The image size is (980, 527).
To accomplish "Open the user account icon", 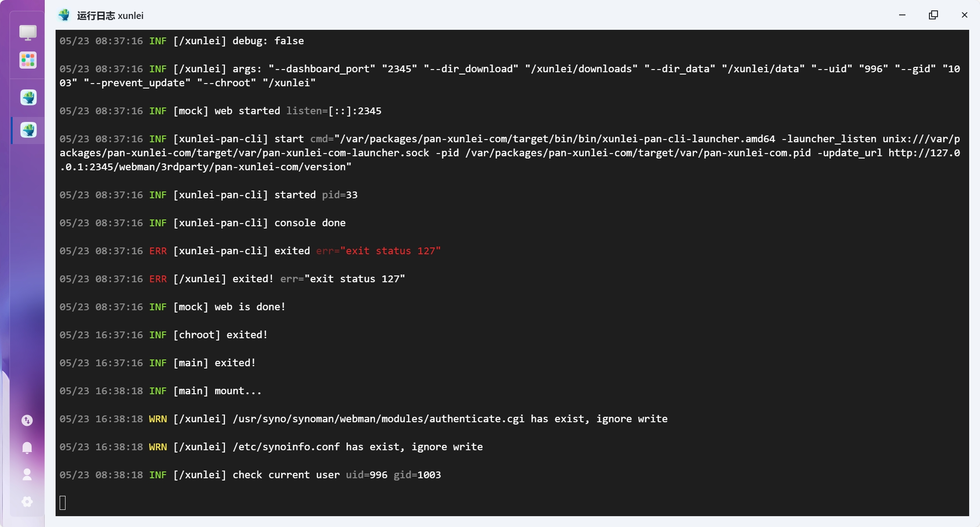I will coord(27,474).
